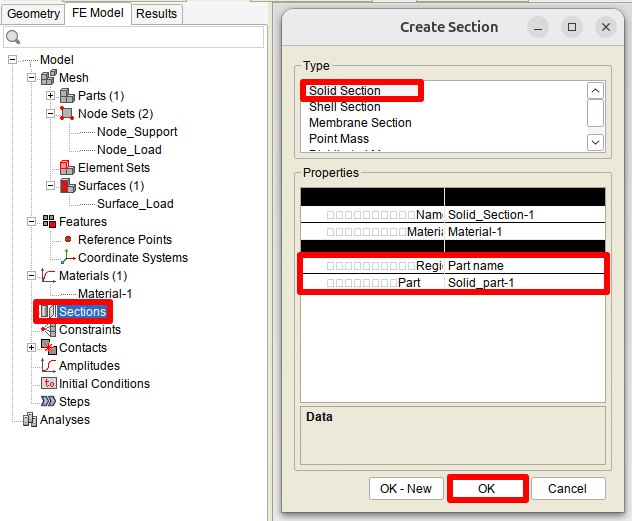Select Material-1 in the tree
Screen dimensions: 632x521
click(x=105, y=293)
